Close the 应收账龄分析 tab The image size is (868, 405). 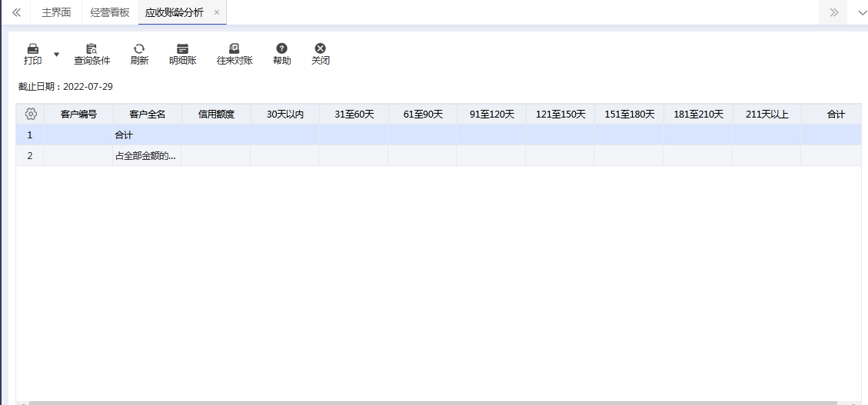(217, 12)
